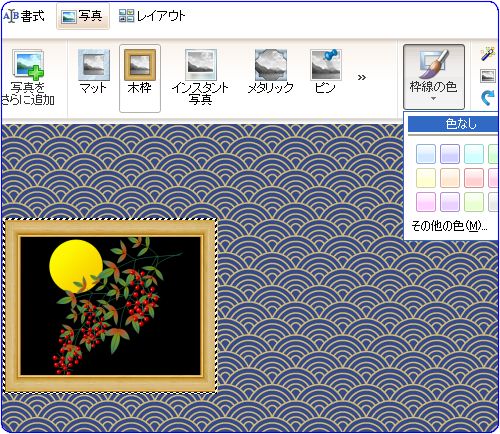This screenshot has height=434, width=500.
Task: Open the 書式 tab
Action: point(23,16)
